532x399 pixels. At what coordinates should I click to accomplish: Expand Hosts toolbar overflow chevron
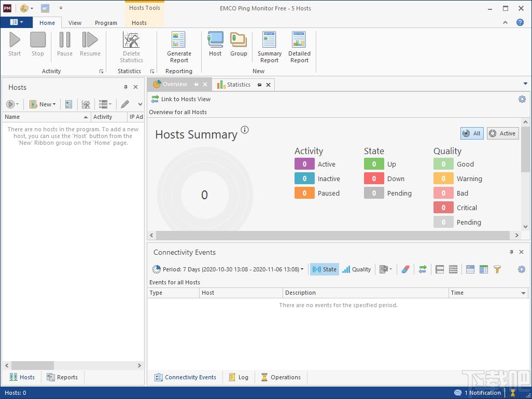[x=140, y=104]
